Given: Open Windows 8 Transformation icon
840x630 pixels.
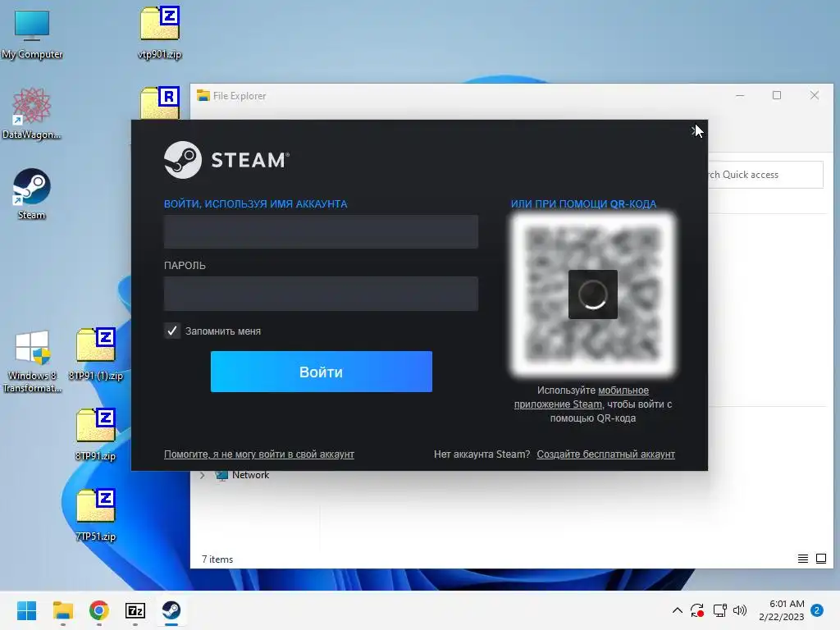Looking at the screenshot, I should click(32, 362).
